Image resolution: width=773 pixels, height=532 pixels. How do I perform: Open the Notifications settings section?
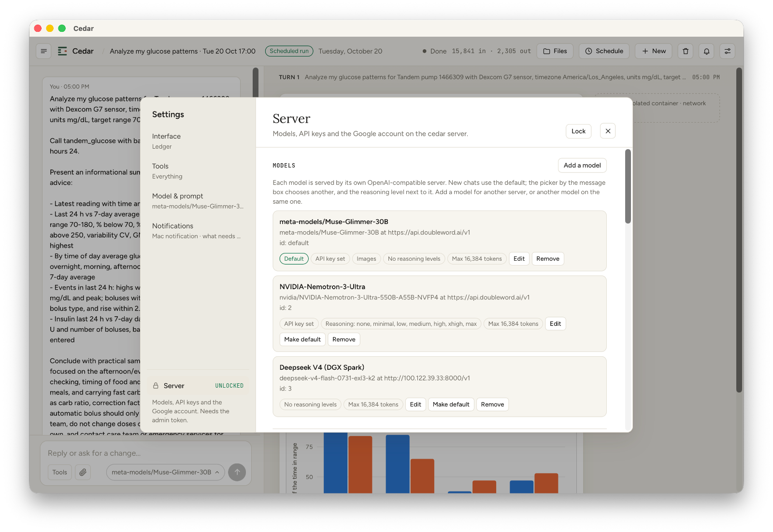(x=198, y=231)
